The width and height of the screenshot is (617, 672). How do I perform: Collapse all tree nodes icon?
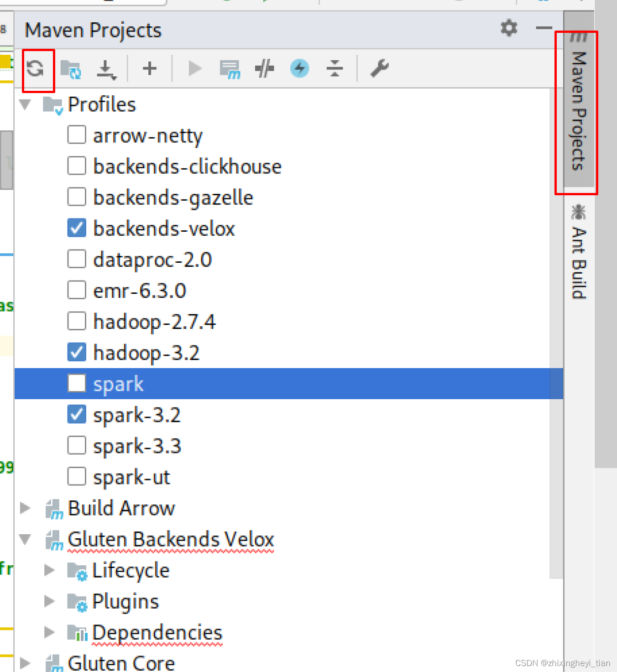(335, 69)
